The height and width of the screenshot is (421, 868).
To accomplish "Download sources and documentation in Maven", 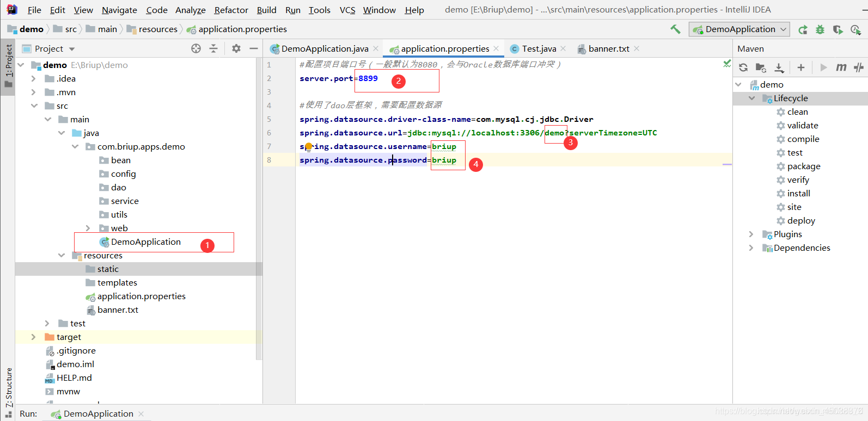I will [779, 67].
